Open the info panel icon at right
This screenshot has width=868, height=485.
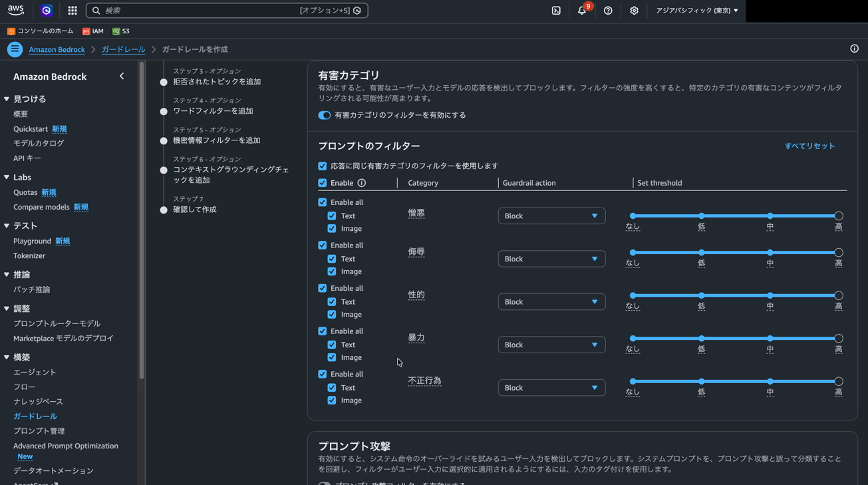(854, 49)
